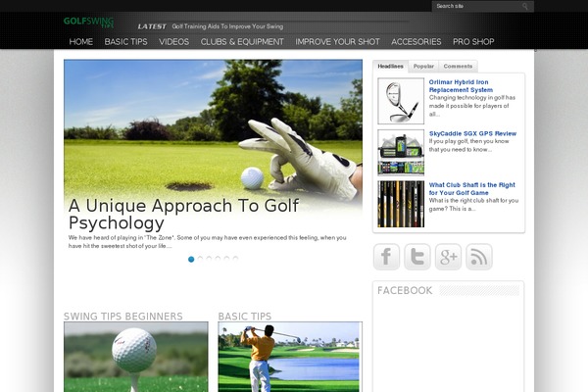Image resolution: width=588 pixels, height=392 pixels.
Task: Open What Club Shaft Is the Right article
Action: [472, 189]
